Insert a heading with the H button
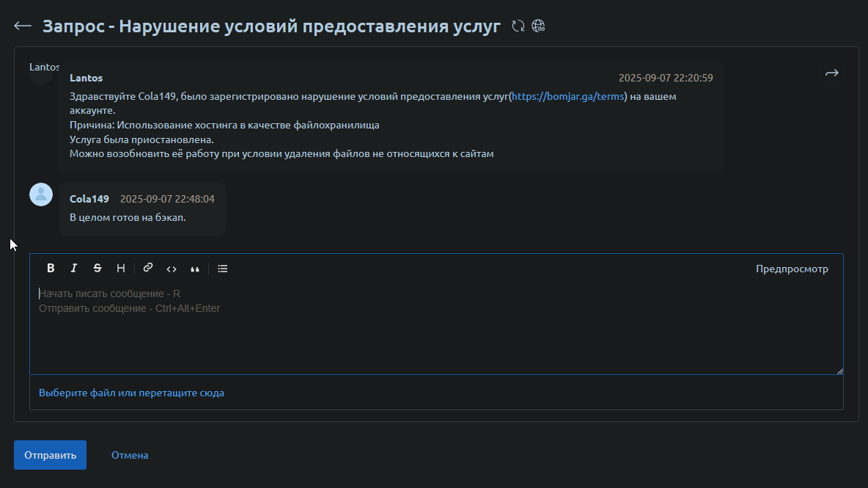 121,269
